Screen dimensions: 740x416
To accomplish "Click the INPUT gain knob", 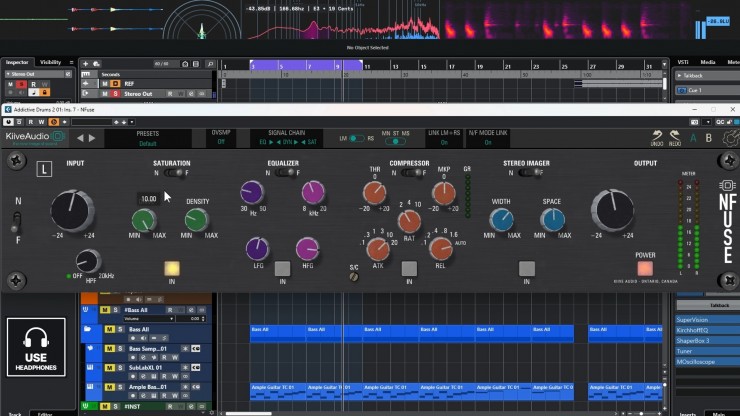I will [72, 211].
